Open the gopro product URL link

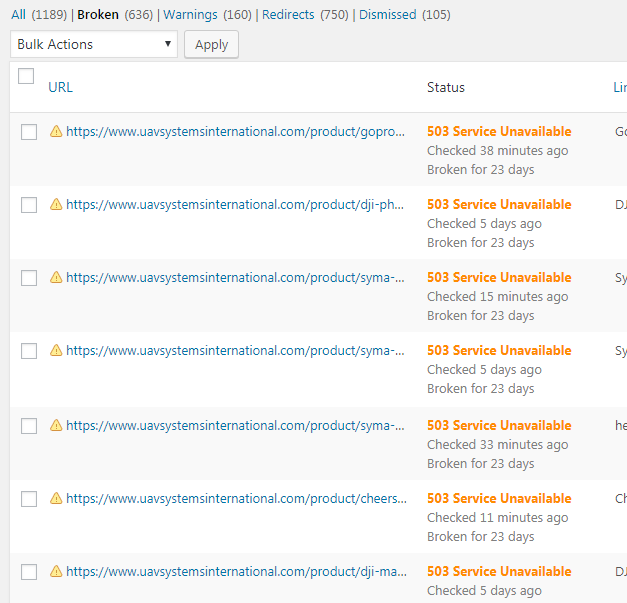pos(235,131)
